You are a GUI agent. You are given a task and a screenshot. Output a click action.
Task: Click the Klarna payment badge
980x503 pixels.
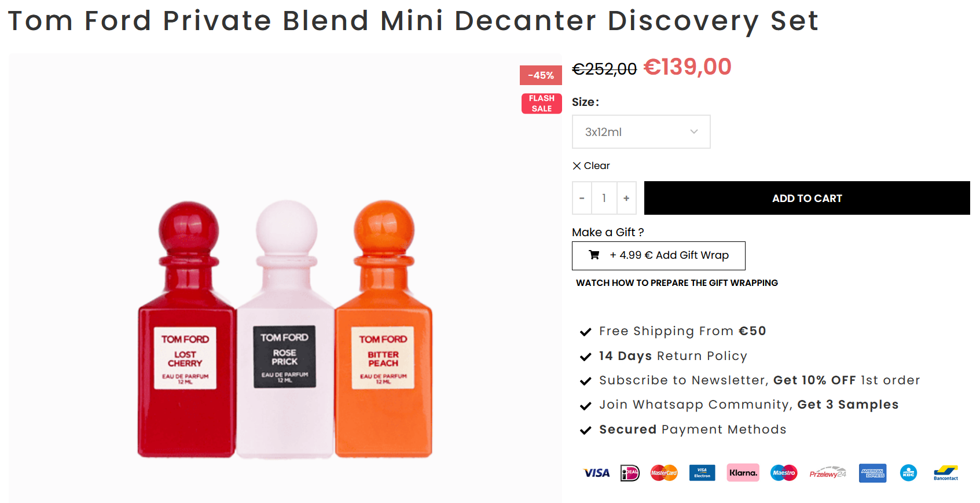click(x=743, y=472)
